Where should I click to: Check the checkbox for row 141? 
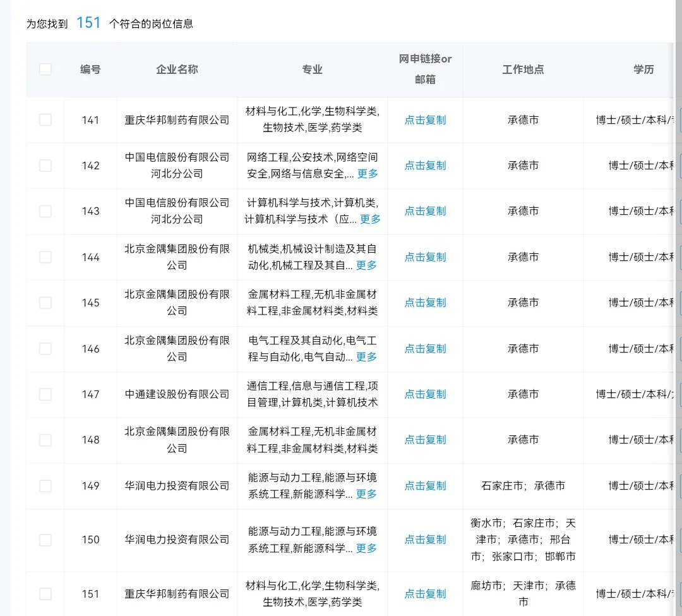[x=45, y=119]
